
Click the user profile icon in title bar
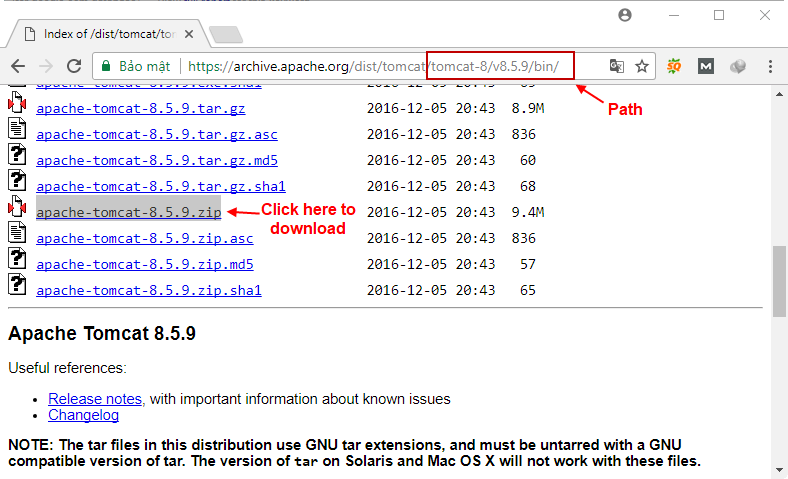point(625,15)
